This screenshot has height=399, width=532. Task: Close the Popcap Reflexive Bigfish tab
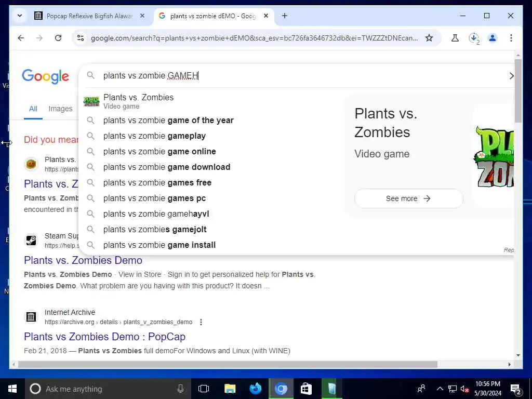point(142,16)
